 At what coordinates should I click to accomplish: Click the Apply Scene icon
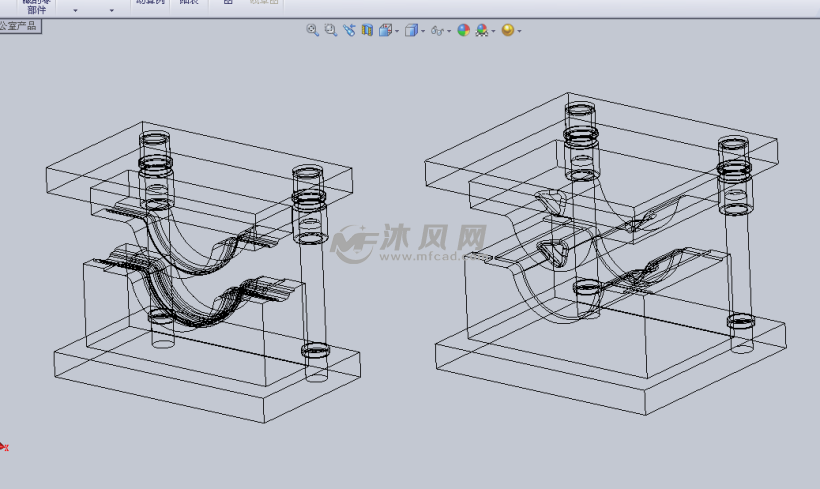(x=482, y=30)
